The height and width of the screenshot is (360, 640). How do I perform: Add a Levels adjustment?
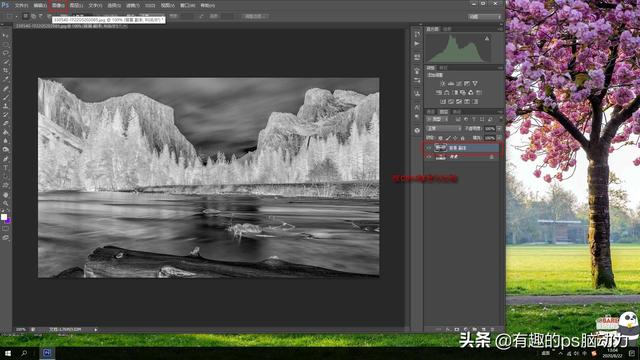pyautogui.click(x=451, y=83)
